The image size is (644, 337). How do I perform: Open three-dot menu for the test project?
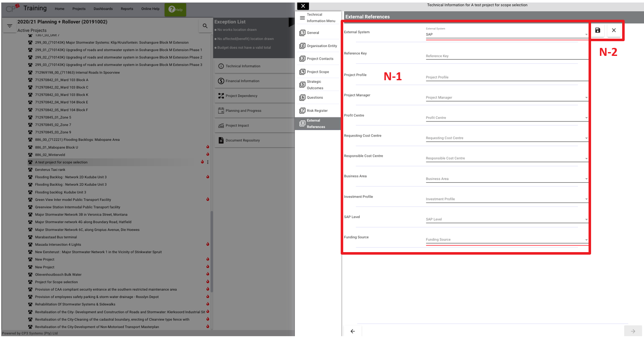208,162
